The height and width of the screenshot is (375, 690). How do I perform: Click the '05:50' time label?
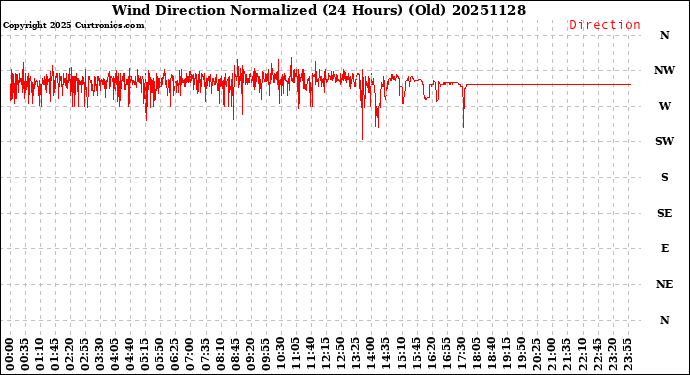tap(160, 355)
